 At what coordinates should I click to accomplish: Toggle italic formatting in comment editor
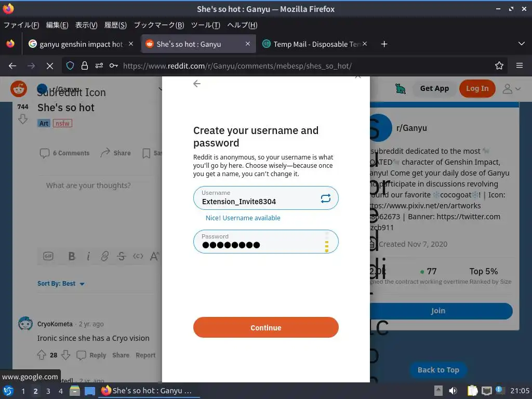click(88, 256)
